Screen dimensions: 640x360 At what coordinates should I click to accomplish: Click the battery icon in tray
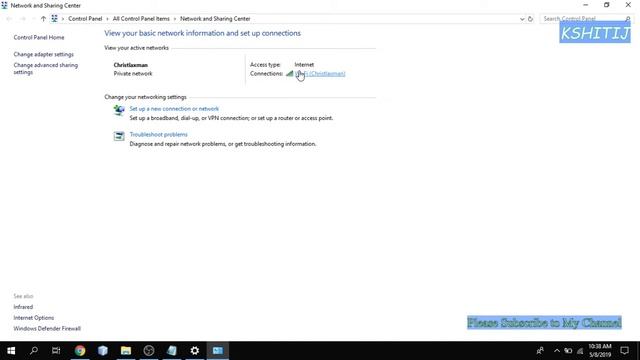point(568,351)
